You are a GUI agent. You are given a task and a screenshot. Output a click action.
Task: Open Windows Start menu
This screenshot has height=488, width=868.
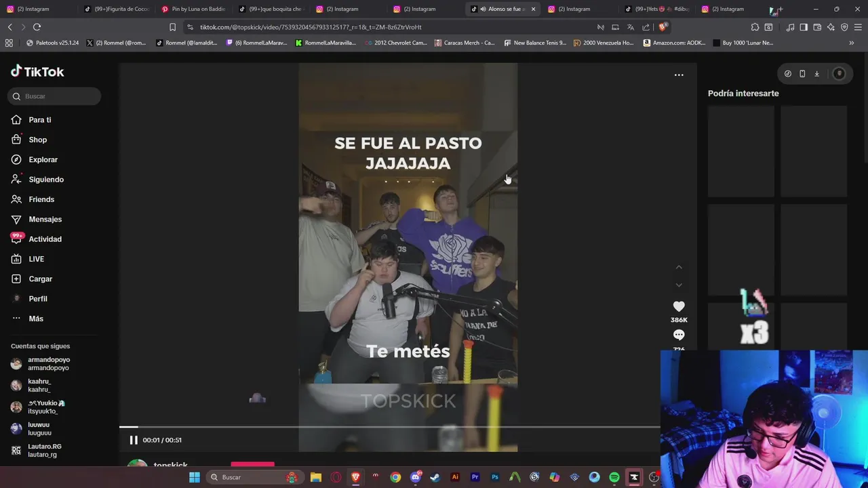195,477
